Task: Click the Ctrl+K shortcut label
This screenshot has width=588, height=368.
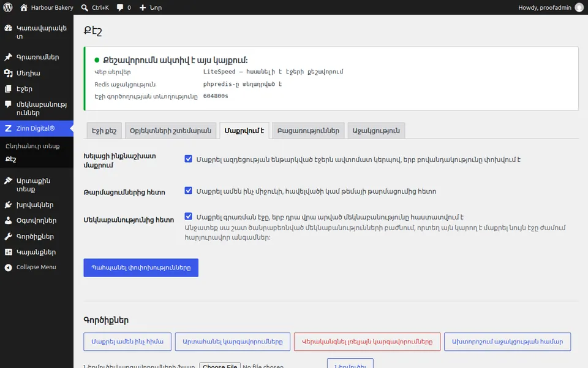Action: pos(100,7)
